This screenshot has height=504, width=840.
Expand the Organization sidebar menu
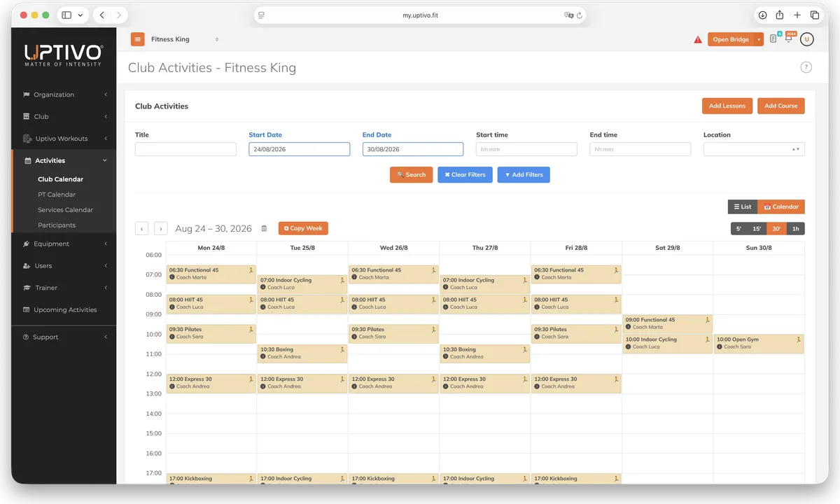64,94
